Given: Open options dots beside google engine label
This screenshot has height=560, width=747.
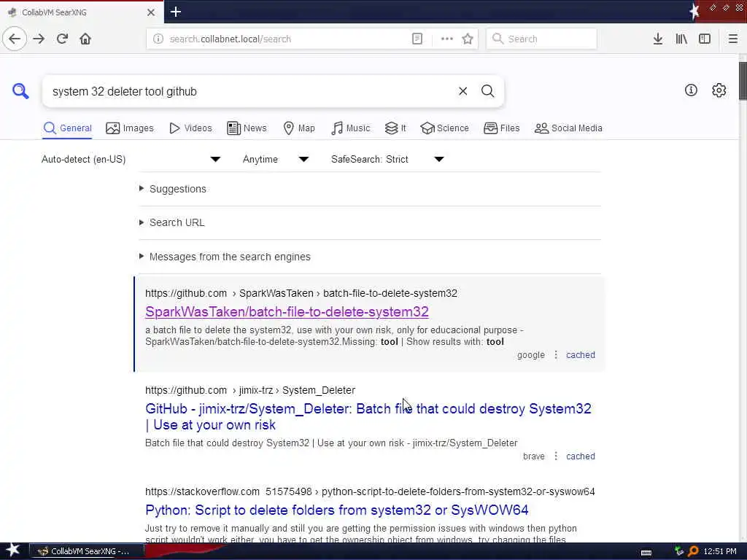Looking at the screenshot, I should point(555,355).
